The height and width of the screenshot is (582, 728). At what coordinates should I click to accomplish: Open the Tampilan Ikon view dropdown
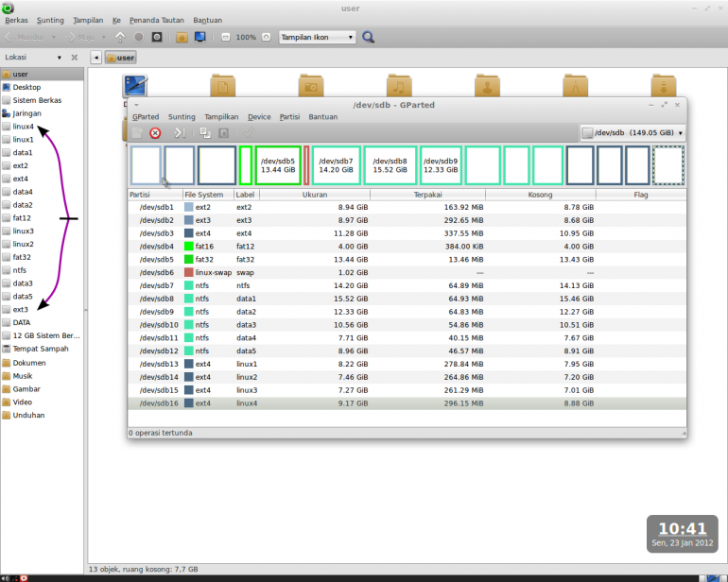(317, 37)
